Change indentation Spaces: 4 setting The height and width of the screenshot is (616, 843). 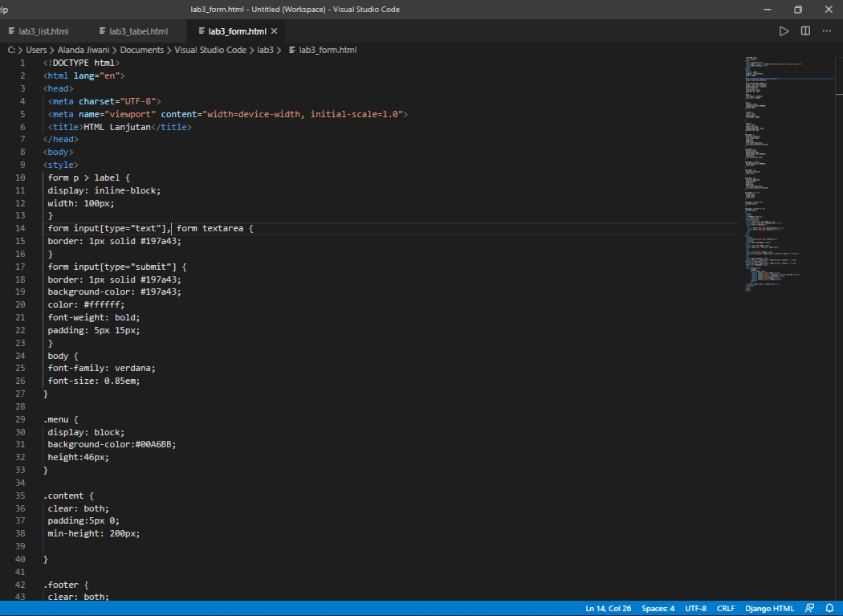[x=658, y=609]
